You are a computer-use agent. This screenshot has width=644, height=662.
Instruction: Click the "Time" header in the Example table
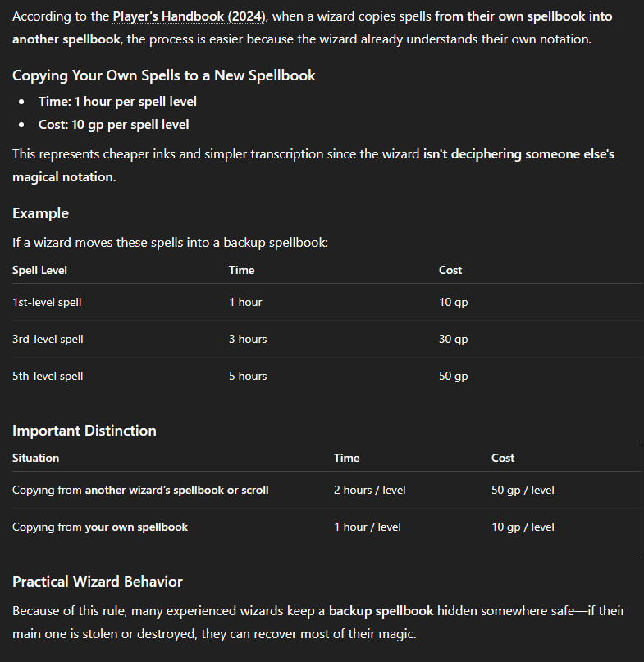coord(242,270)
